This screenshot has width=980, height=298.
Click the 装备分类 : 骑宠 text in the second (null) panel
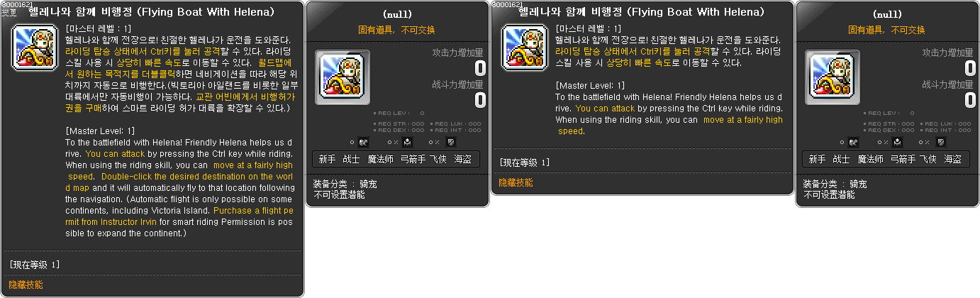pyautogui.click(x=835, y=184)
